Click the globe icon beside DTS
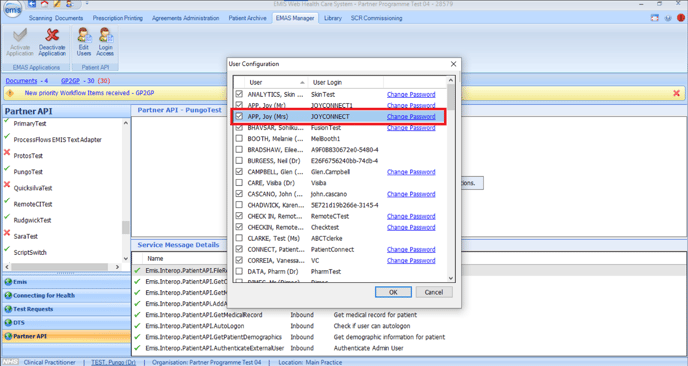688x366 pixels. 8,323
